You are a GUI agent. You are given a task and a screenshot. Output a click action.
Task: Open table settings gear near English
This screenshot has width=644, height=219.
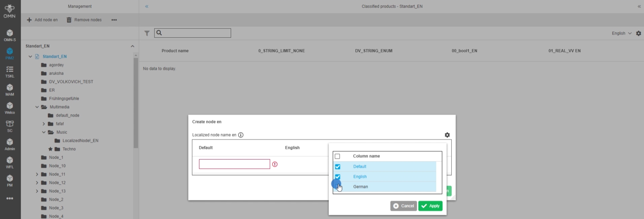click(x=638, y=33)
